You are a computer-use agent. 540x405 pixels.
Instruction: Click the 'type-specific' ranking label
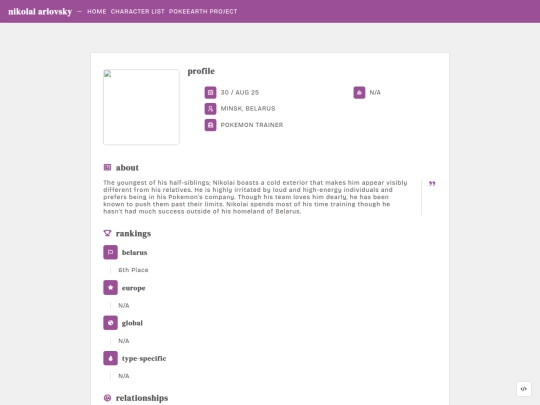144,359
